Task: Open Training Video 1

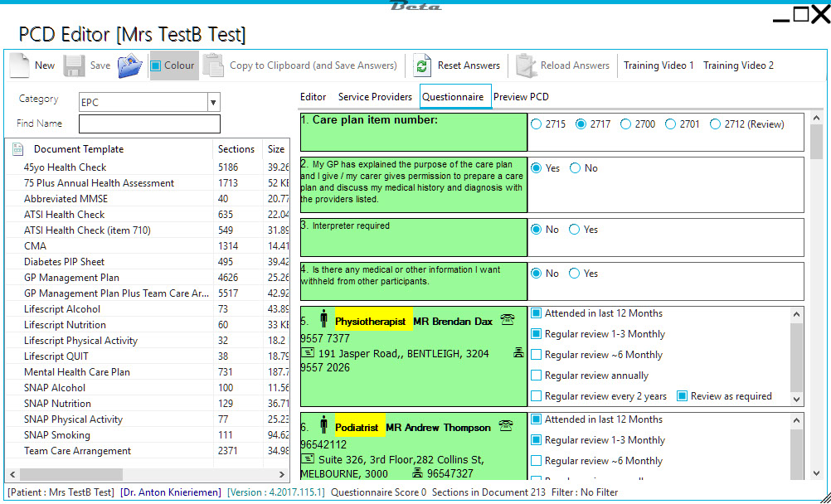Action: (x=658, y=65)
